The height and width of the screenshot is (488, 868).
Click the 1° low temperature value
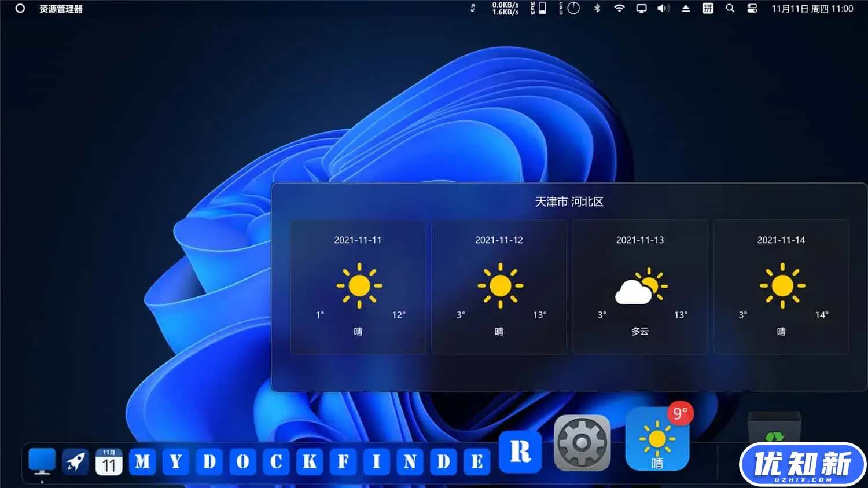320,315
